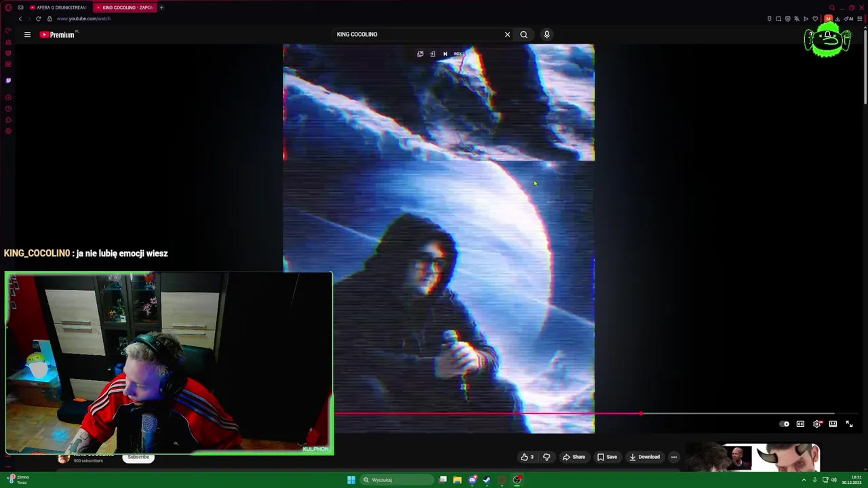
Task: Go back to the previous page
Action: click(20, 18)
